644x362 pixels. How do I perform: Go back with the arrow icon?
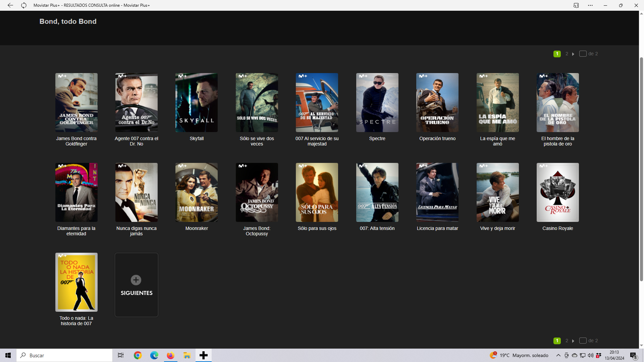tap(10, 5)
